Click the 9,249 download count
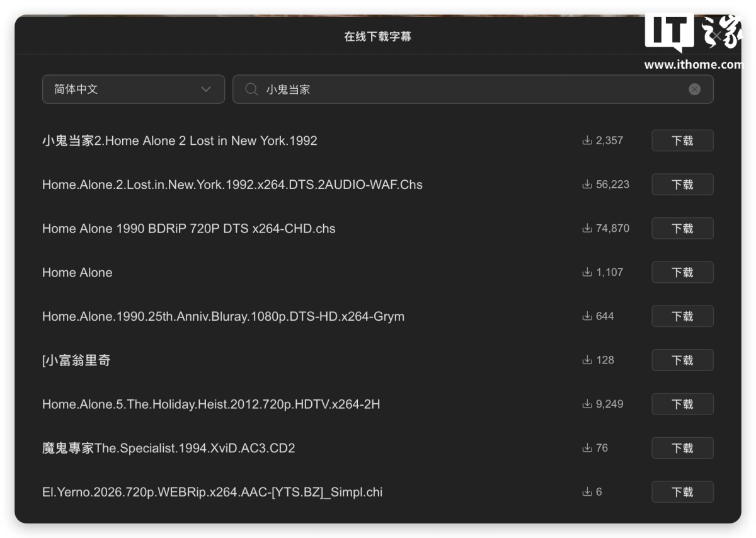The height and width of the screenshot is (538, 756). [603, 404]
